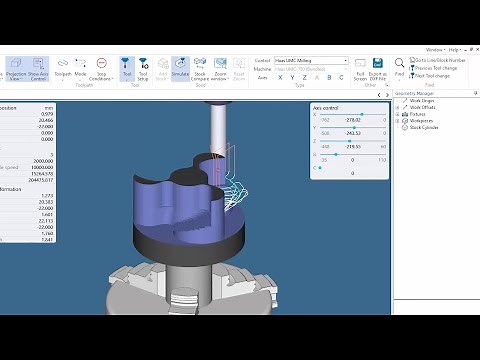Activate Zoom window tool
The height and width of the screenshot is (360, 480).
[220, 69]
